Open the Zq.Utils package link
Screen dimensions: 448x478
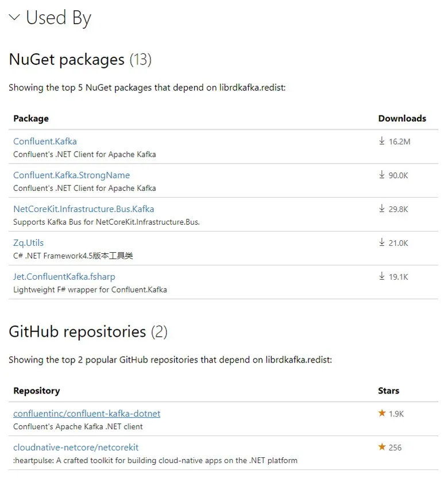28,242
